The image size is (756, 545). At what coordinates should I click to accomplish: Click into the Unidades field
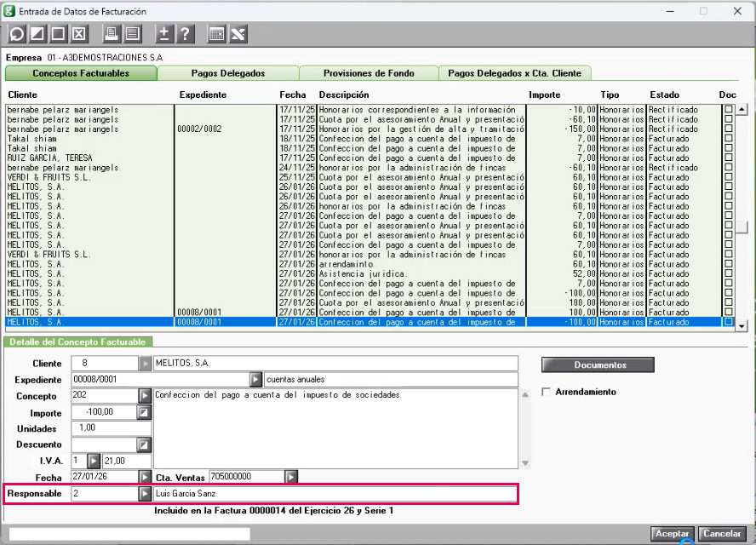(x=112, y=427)
